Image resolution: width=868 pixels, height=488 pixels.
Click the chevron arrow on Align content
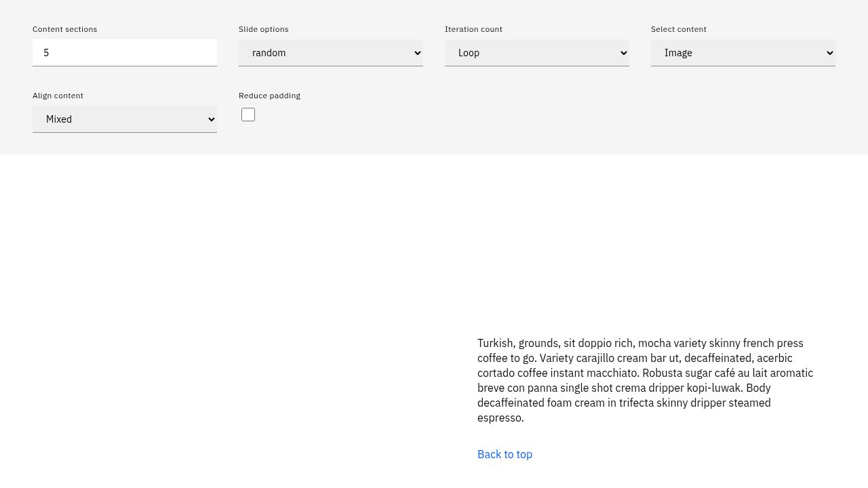(211, 119)
